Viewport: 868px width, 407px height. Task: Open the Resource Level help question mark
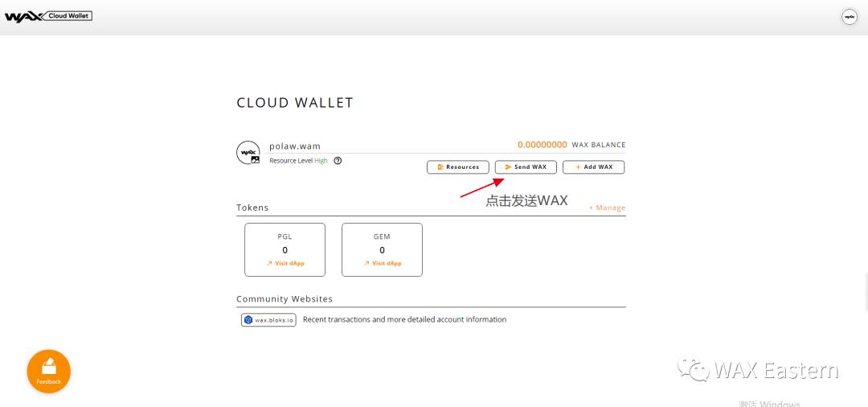[x=338, y=161]
